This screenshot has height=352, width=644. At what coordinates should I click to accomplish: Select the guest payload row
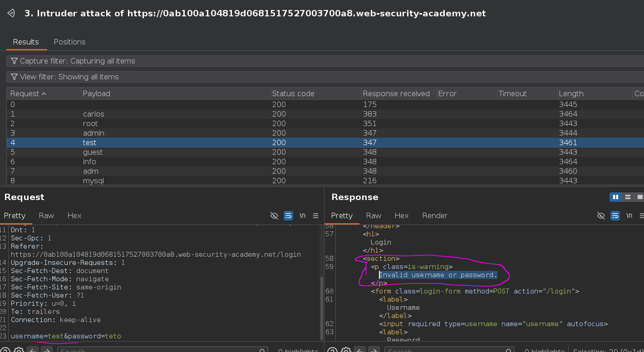click(325, 152)
